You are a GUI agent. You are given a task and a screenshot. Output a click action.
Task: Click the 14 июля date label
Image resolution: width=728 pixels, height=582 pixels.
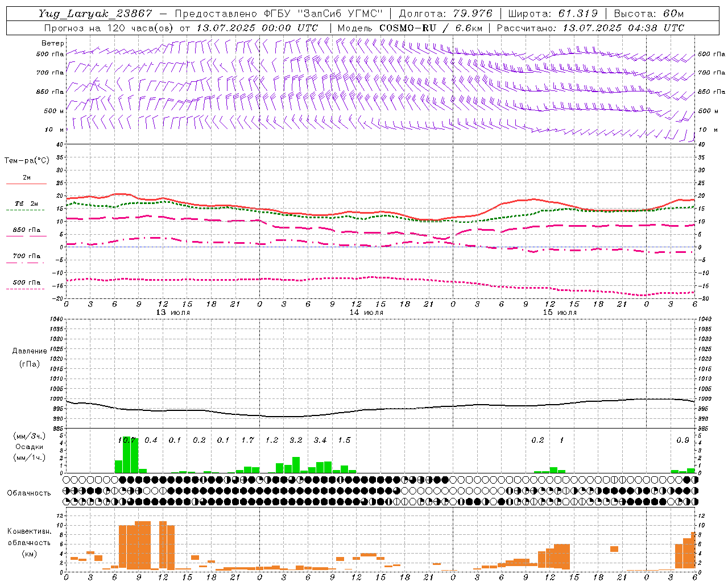[366, 313]
